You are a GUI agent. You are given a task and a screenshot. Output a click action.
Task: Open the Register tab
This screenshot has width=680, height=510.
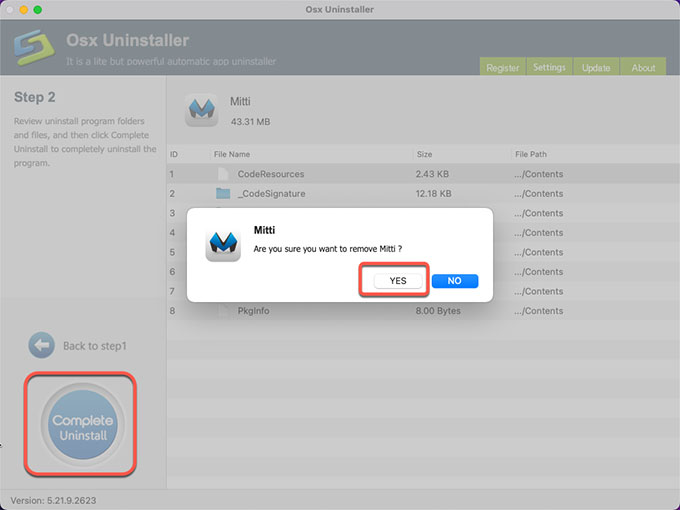pos(503,68)
